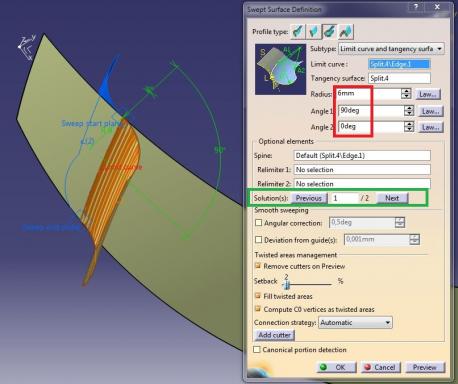458x384 pixels.
Task: Select the Circle profile type icon
Action: [x=329, y=32]
